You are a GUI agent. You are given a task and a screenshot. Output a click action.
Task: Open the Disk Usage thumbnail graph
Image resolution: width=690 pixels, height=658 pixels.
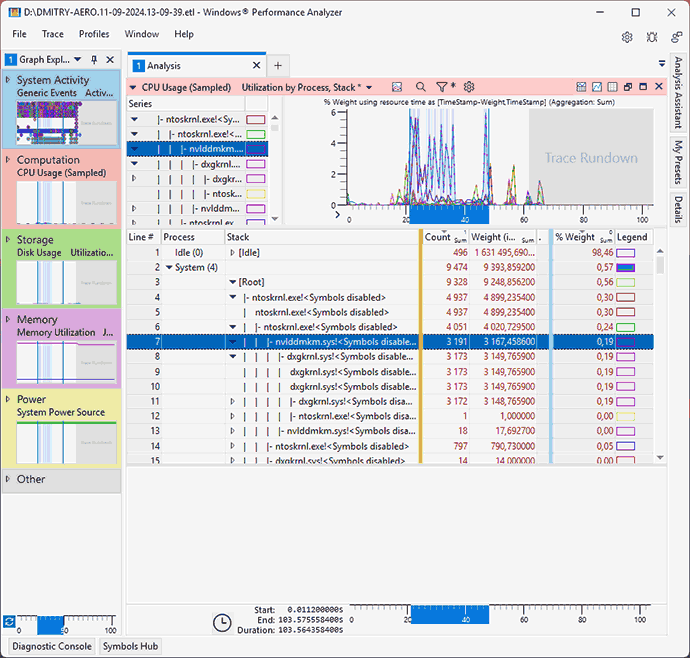point(67,282)
